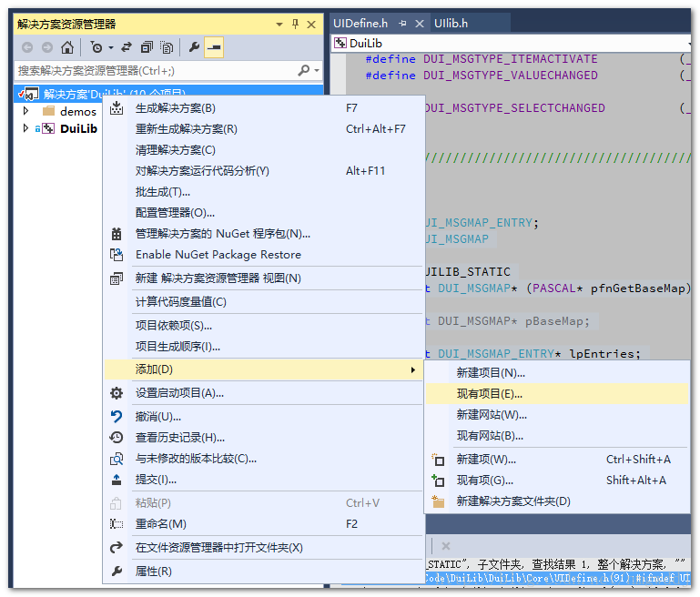Click the Forward navigation arrow in Solution Explorer
The height and width of the screenshot is (597, 700).
click(x=46, y=47)
